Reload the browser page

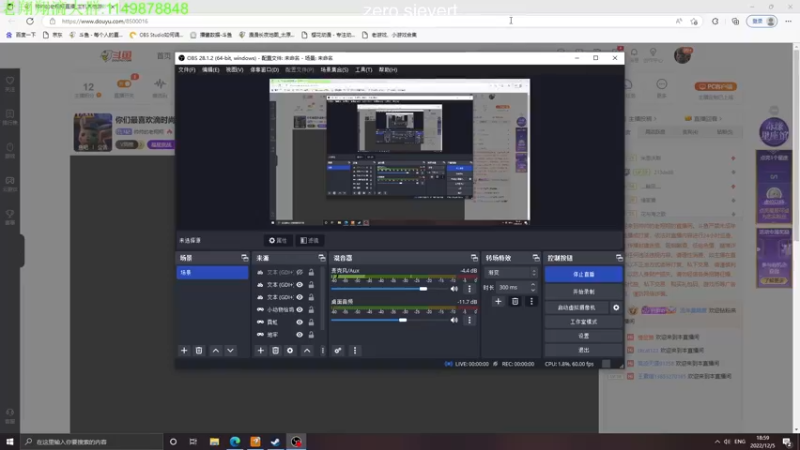point(30,21)
